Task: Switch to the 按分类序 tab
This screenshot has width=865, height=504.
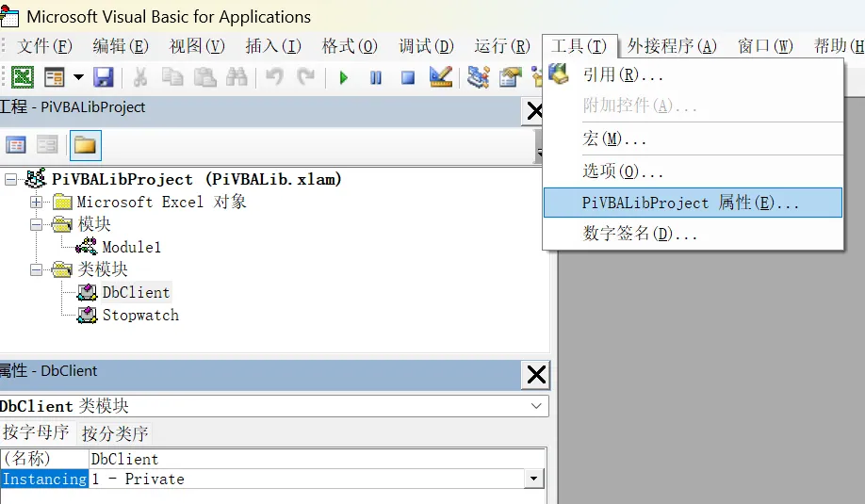Action: pos(115,433)
